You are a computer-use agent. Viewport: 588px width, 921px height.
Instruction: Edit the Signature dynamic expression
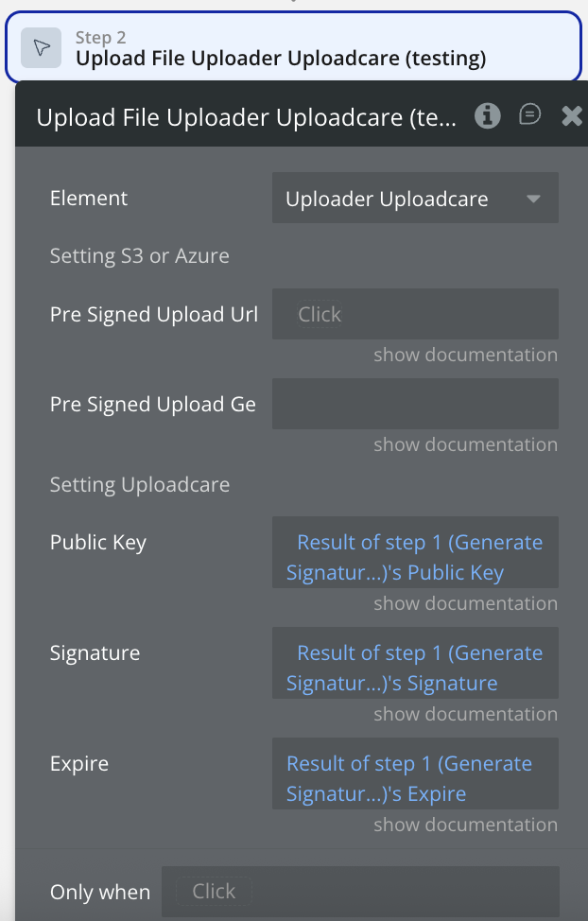[x=414, y=668]
